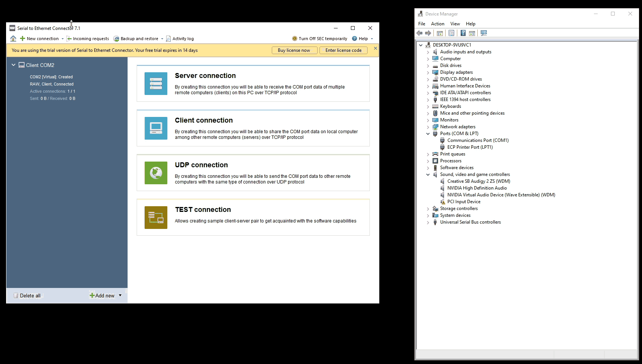Open Incoming requests in the toolbar

88,39
